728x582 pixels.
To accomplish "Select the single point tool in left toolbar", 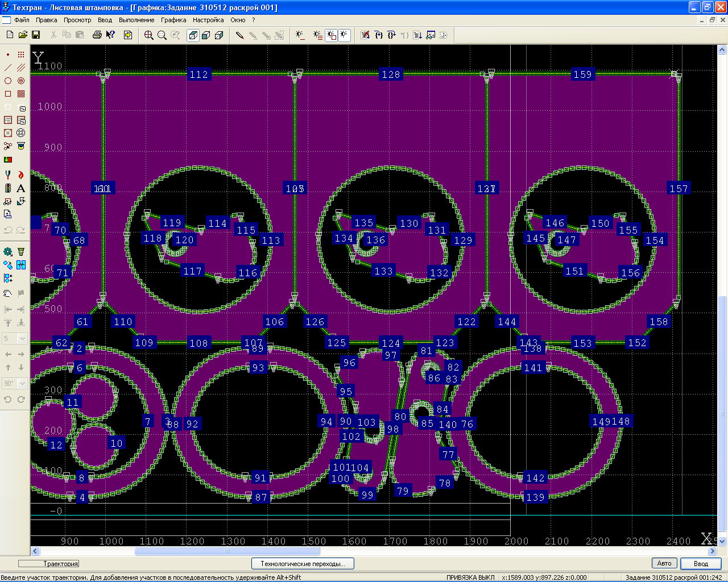I will pos(8,55).
